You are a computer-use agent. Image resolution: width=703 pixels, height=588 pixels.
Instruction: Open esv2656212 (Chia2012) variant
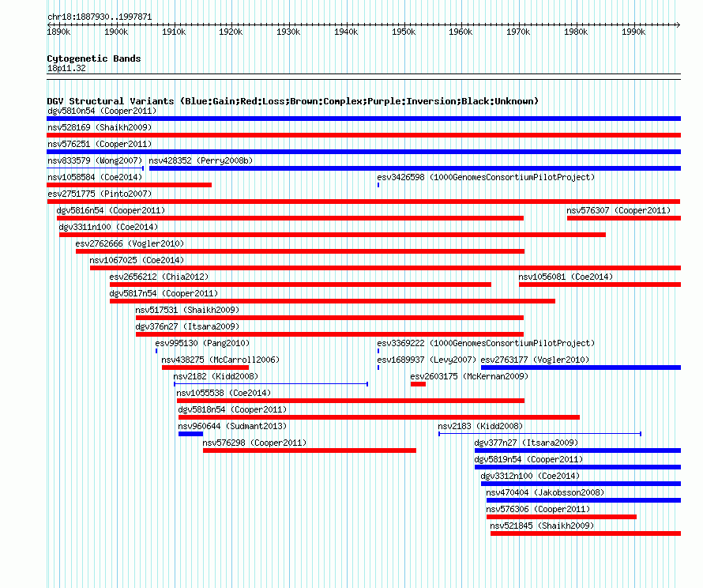coord(159,277)
